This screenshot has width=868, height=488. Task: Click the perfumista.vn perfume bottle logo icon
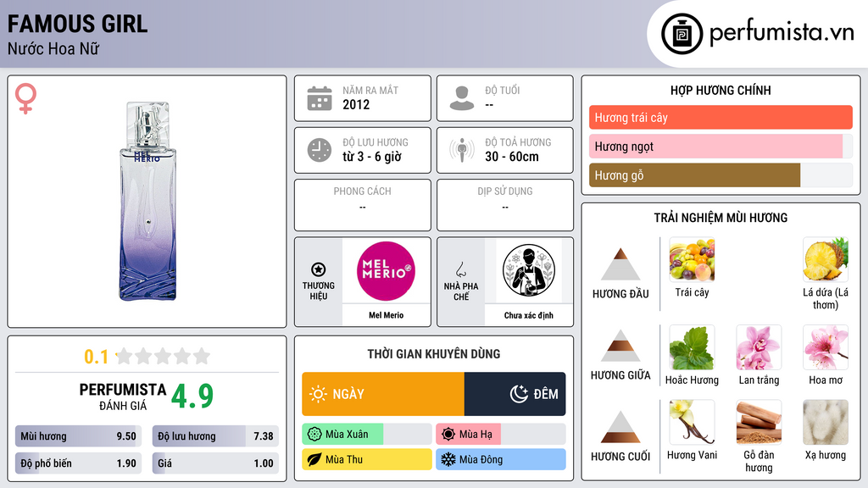(682, 34)
